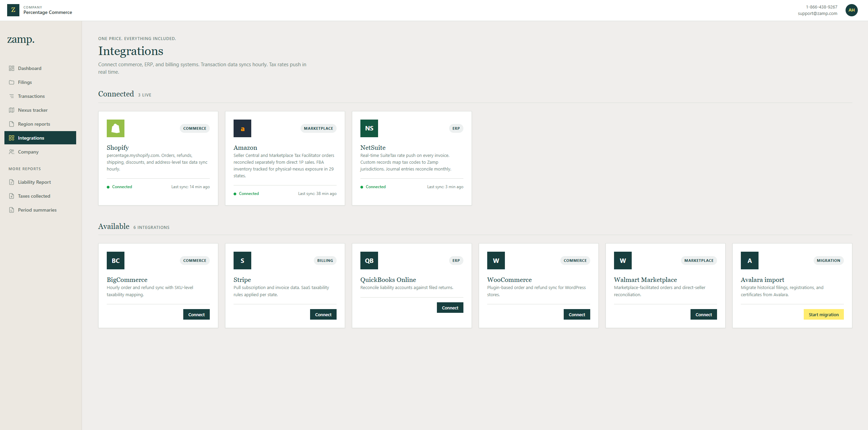Open the Liability Report
This screenshot has height=430, width=868.
point(34,182)
